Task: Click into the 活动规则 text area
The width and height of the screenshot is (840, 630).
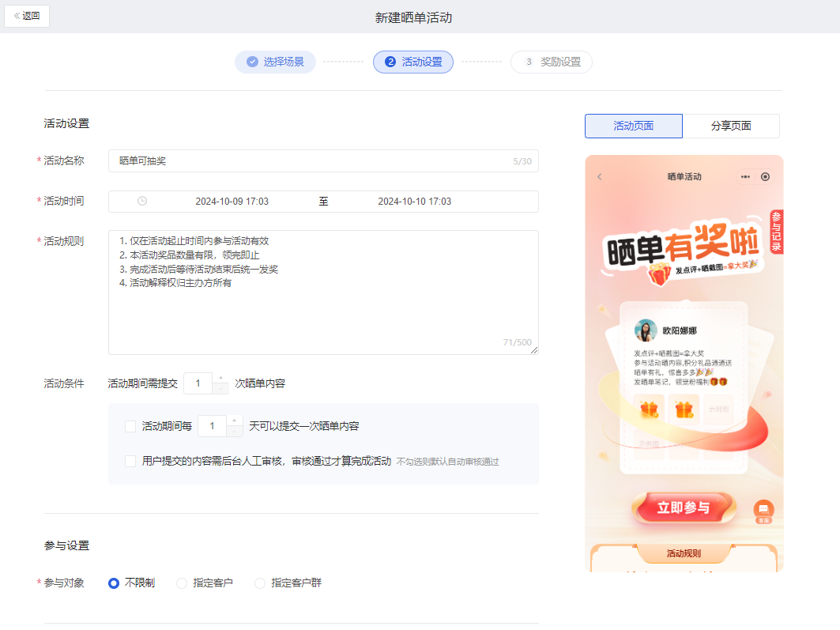Action: 323,292
